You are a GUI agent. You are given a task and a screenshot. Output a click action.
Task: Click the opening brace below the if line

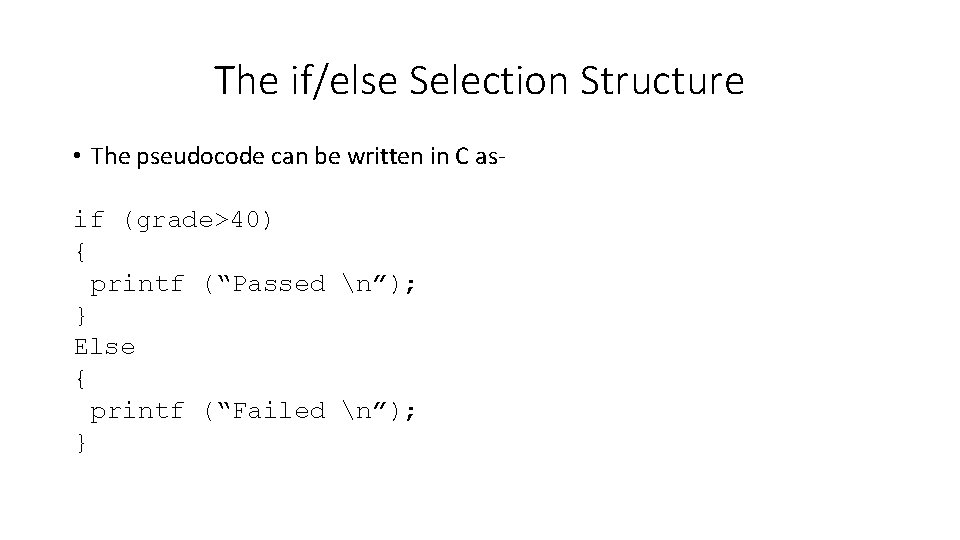pos(80,252)
